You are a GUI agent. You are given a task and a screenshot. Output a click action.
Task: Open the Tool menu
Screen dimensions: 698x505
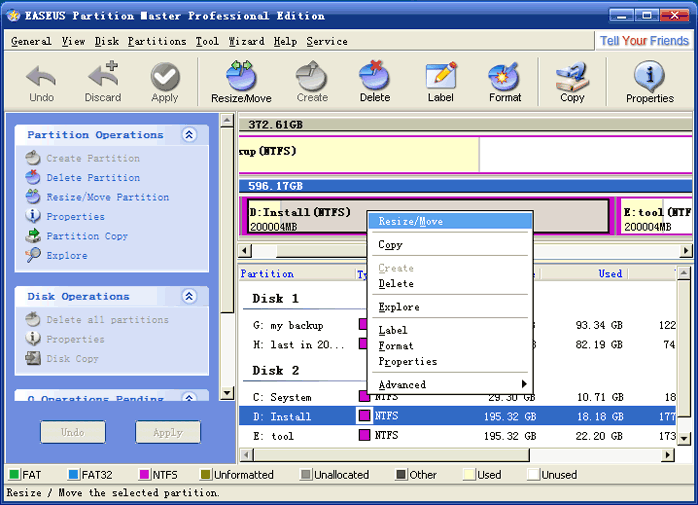pos(207,41)
